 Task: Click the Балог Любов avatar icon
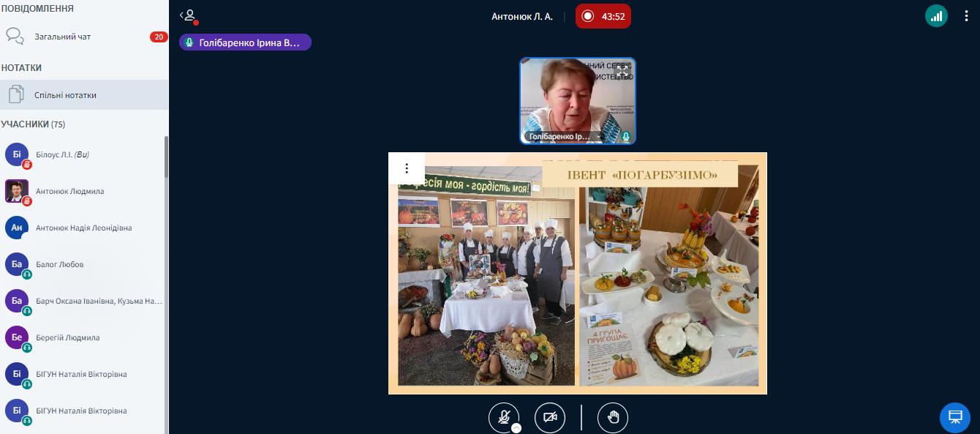pos(17,264)
